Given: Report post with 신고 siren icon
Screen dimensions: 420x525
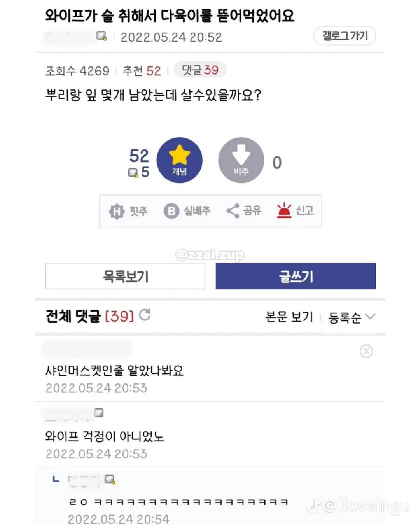Looking at the screenshot, I should click(284, 210).
